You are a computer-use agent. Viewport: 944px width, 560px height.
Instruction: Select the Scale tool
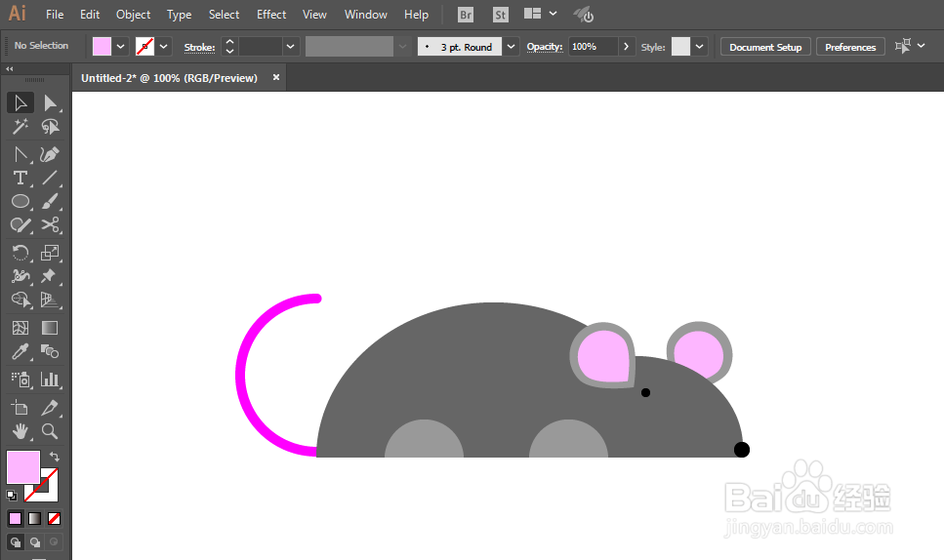coord(50,253)
